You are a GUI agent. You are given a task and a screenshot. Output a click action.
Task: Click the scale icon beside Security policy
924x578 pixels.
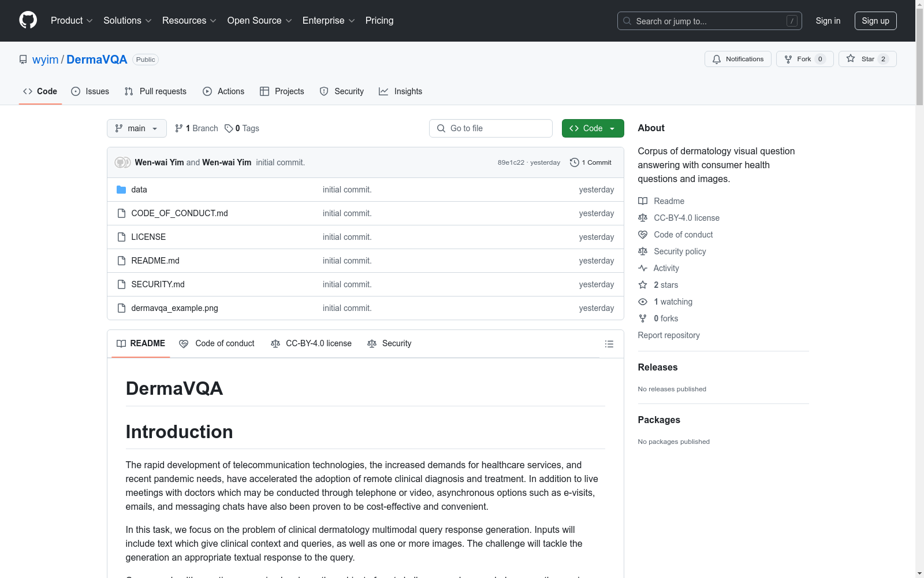point(643,251)
